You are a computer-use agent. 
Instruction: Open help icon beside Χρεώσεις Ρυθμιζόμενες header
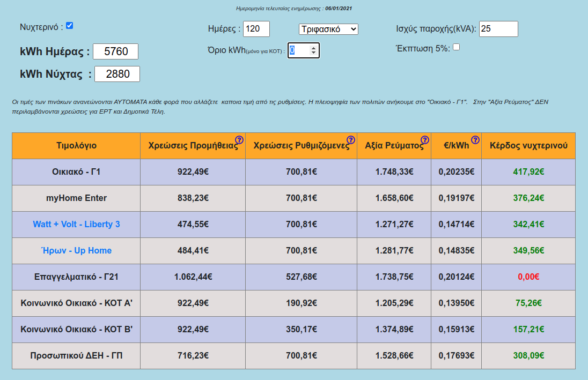click(x=351, y=140)
